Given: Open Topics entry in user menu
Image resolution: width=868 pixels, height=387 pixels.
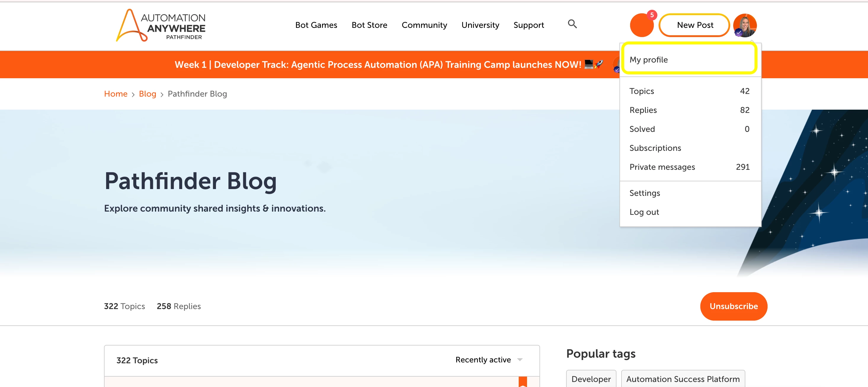Looking at the screenshot, I should point(642,91).
